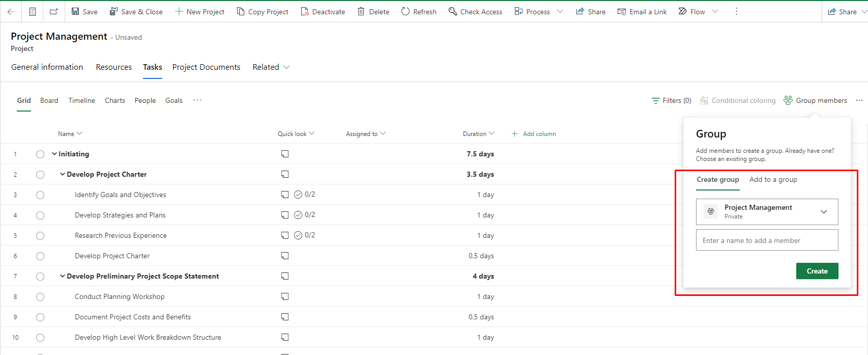
Task: Open quick look note for Initiating
Action: [x=285, y=154]
